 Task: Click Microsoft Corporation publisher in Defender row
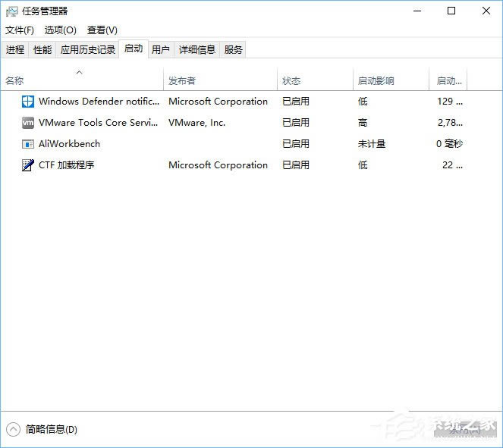[218, 102]
